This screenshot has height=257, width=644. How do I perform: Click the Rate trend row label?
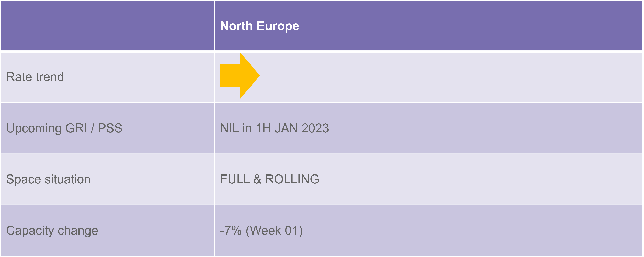(35, 77)
